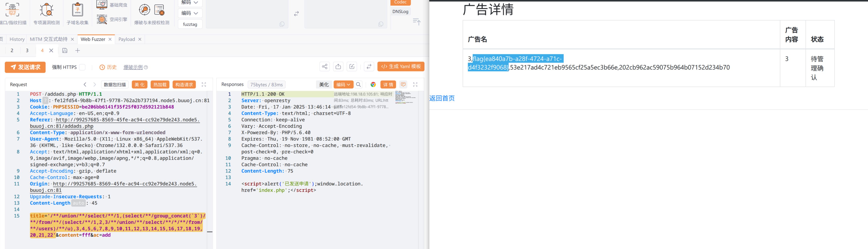This screenshot has height=249, width=868.
Task: Close sub-tab number 4
Action: pos(51,50)
